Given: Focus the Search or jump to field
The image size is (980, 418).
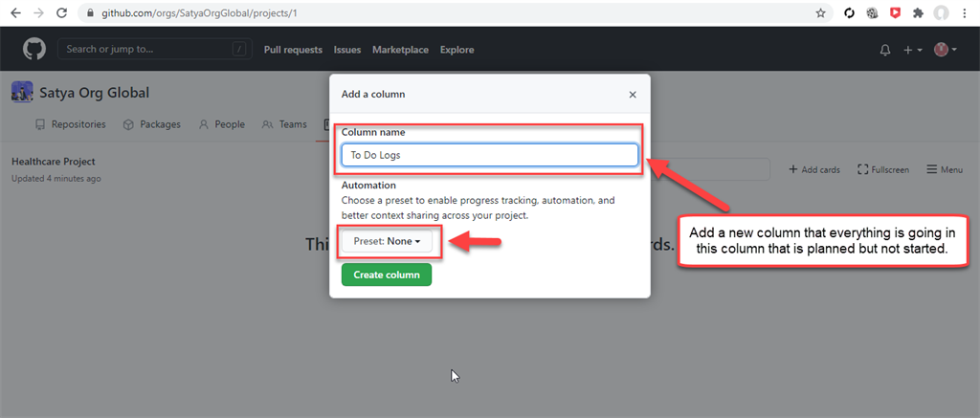Looking at the screenshot, I should click(x=154, y=50).
